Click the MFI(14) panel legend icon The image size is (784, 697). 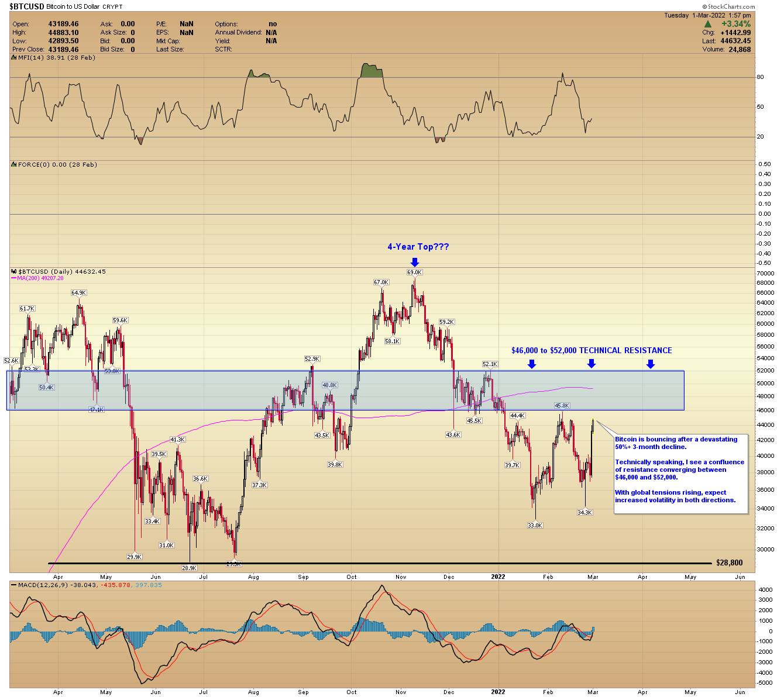(x=15, y=57)
